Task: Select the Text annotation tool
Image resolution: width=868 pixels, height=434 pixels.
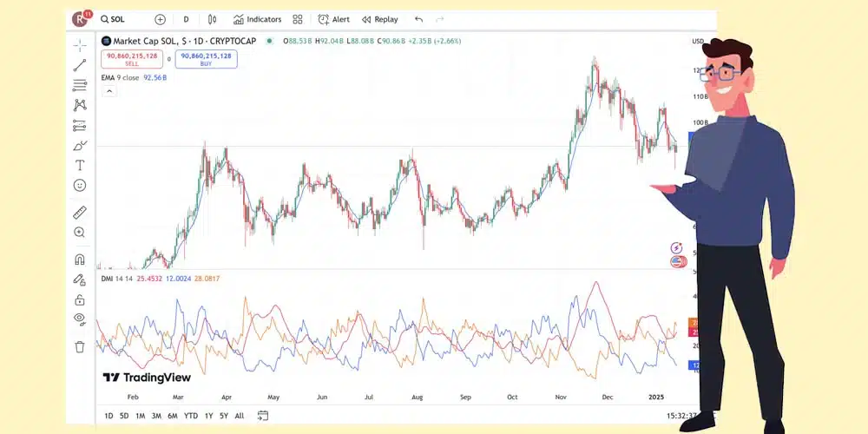Action: point(80,165)
